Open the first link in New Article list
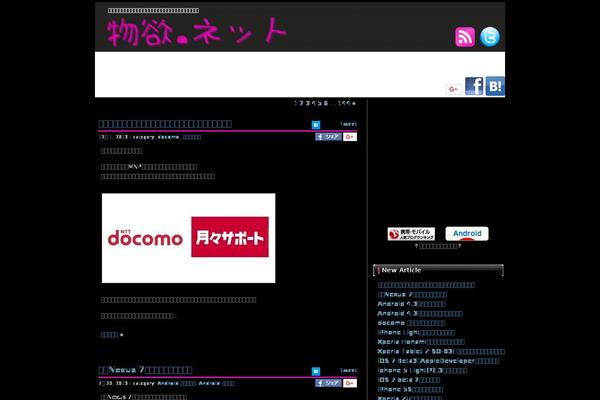This screenshot has height=400, width=600. (426, 285)
